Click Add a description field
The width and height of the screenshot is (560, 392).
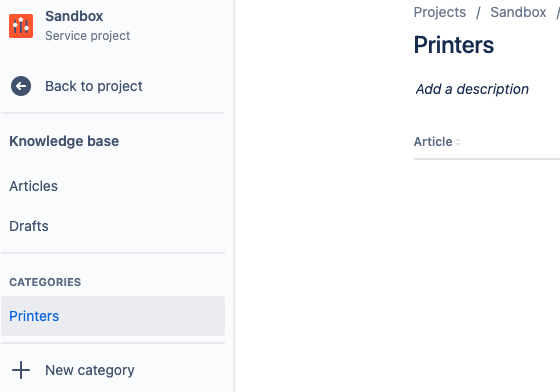click(x=472, y=89)
